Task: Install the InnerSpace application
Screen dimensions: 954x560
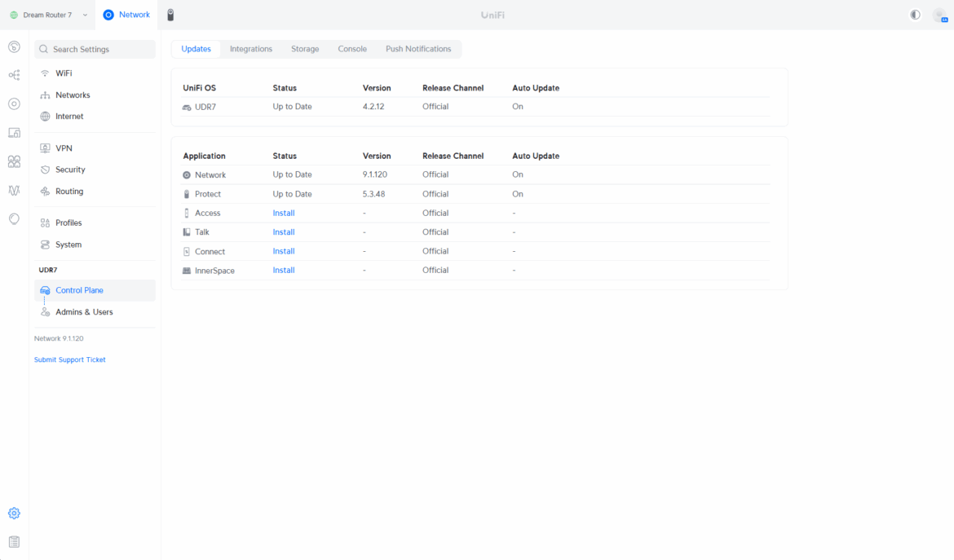Action: (284, 270)
